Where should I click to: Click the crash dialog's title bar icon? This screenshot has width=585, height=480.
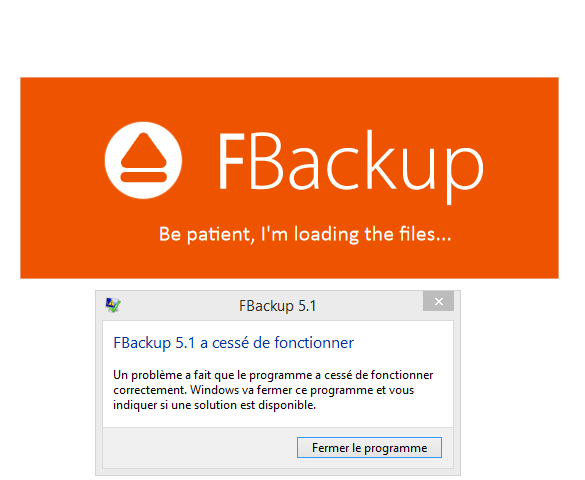(x=113, y=305)
